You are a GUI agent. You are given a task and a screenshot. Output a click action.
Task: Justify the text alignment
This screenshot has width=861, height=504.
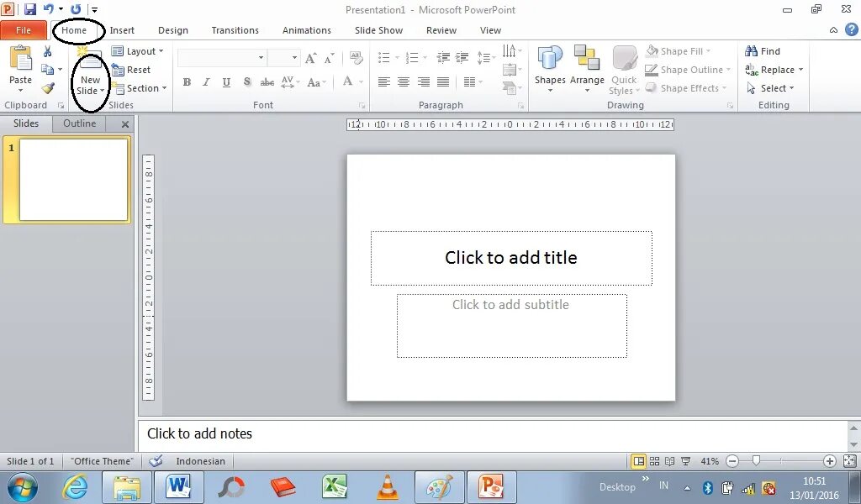pyautogui.click(x=443, y=82)
